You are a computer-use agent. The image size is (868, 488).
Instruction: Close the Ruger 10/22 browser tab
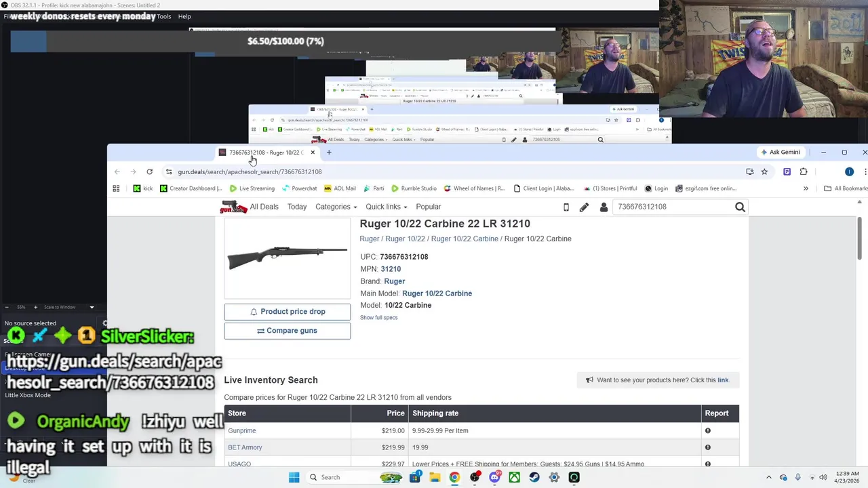[313, 152]
